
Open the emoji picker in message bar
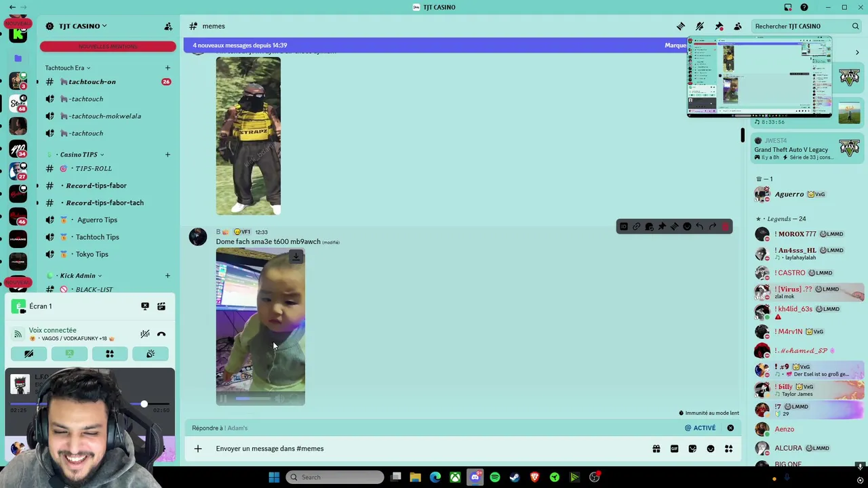coord(711,449)
